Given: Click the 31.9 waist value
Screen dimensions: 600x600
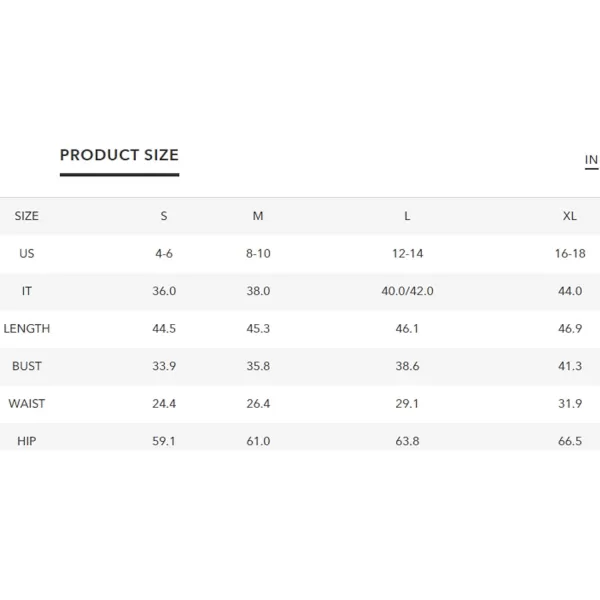Looking at the screenshot, I should tap(570, 403).
